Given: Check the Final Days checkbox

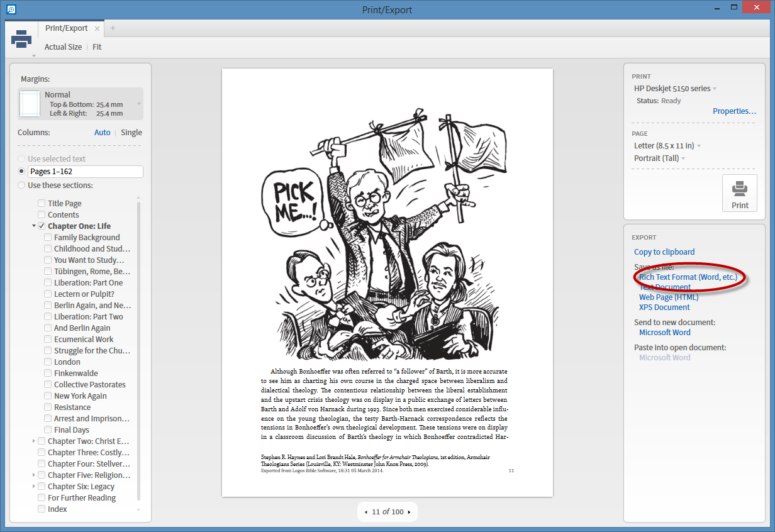Looking at the screenshot, I should [x=48, y=430].
